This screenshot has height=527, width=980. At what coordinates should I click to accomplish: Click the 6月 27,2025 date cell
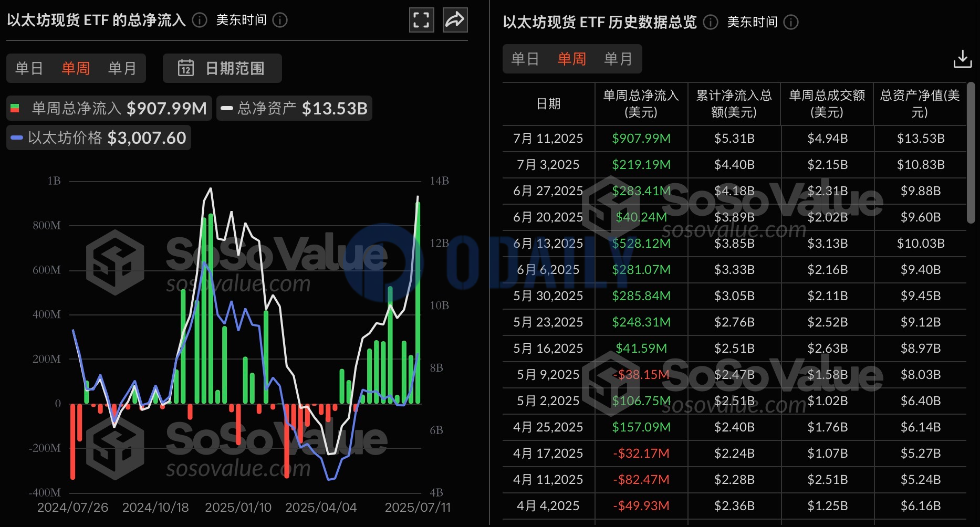(548, 191)
